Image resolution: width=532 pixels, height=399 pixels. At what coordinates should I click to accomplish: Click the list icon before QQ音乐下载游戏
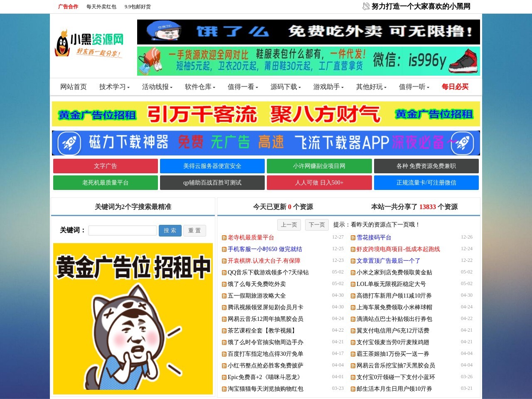coord(224,273)
